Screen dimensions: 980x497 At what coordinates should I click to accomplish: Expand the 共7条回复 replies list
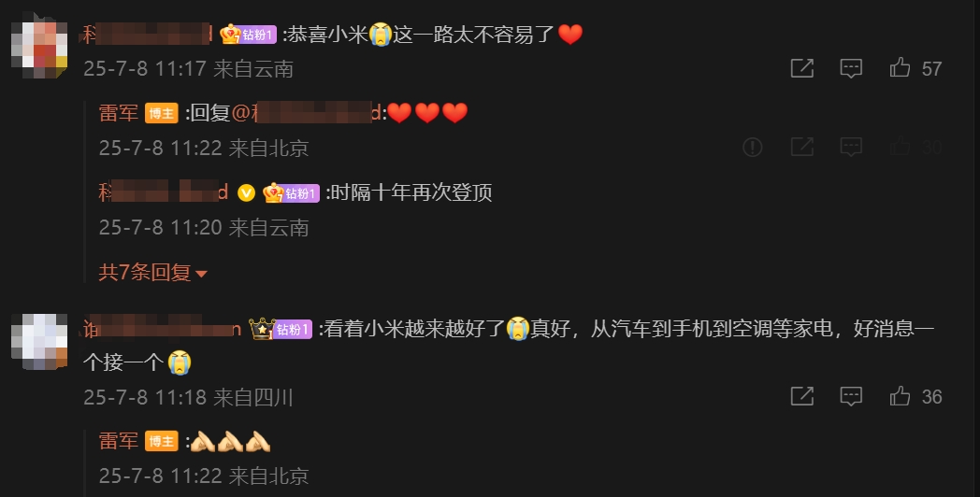coord(152,273)
